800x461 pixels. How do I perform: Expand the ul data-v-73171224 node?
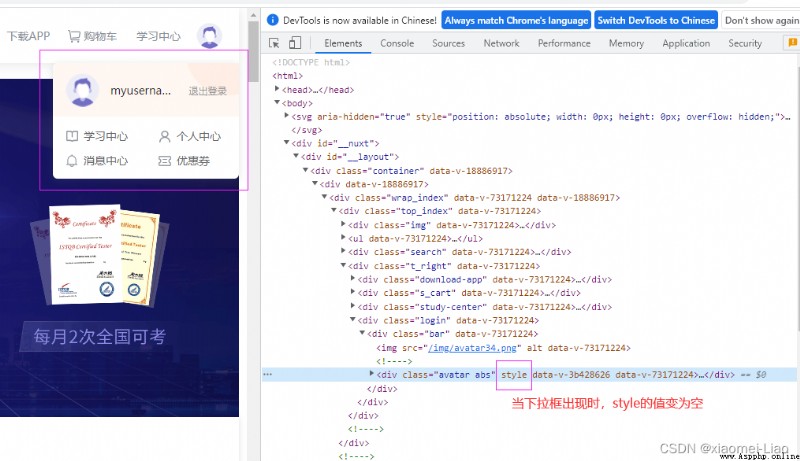pyautogui.click(x=343, y=238)
